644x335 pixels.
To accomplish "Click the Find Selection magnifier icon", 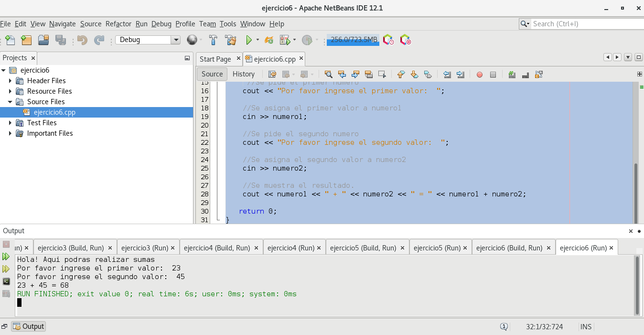I will click(328, 75).
